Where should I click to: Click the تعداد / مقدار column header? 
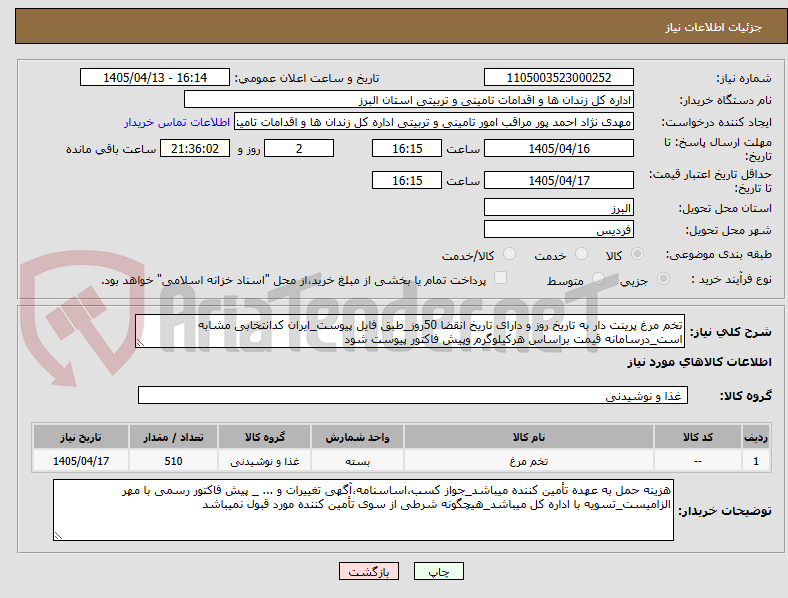[173, 437]
